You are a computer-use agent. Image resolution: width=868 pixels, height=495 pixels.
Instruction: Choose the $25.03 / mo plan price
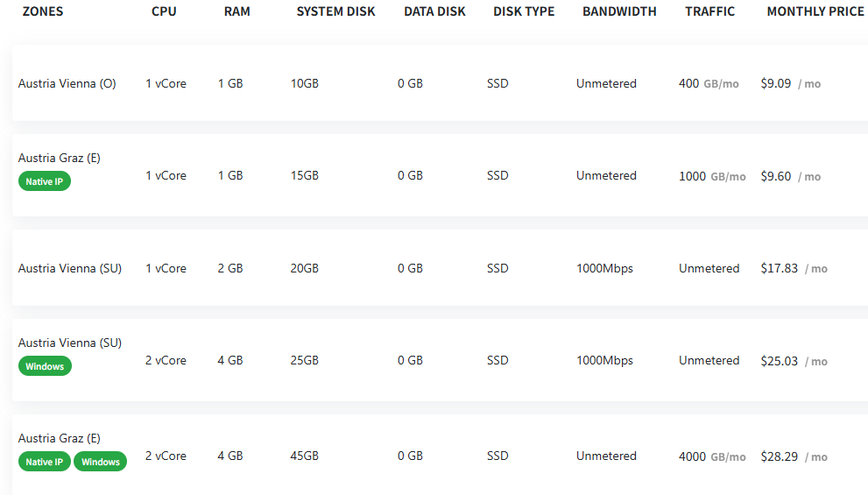(x=794, y=361)
